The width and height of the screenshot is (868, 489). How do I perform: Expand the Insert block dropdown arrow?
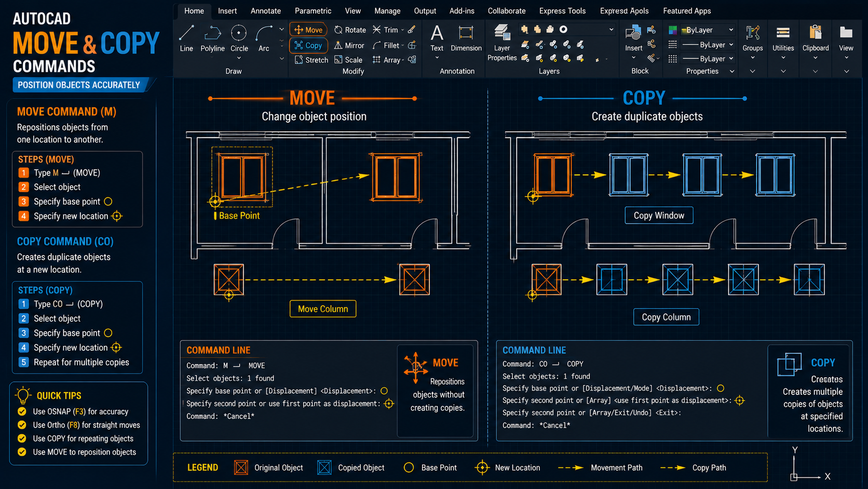633,58
